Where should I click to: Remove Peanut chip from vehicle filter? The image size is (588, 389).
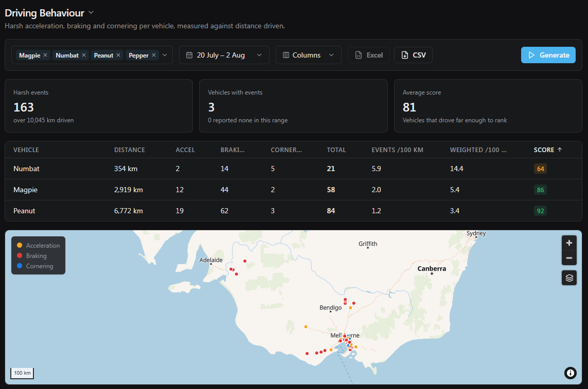118,55
